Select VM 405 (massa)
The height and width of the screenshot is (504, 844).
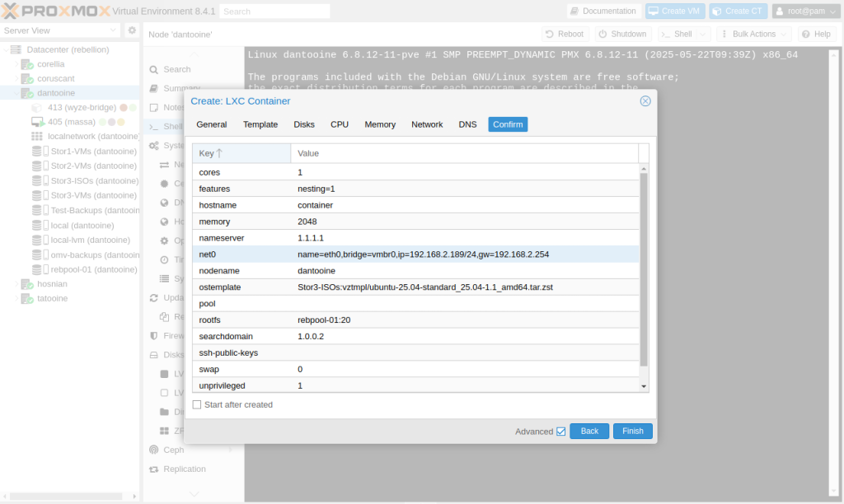point(72,122)
